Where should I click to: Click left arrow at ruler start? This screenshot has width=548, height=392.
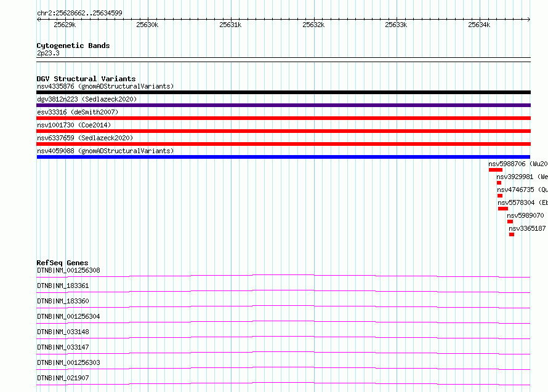click(38, 19)
